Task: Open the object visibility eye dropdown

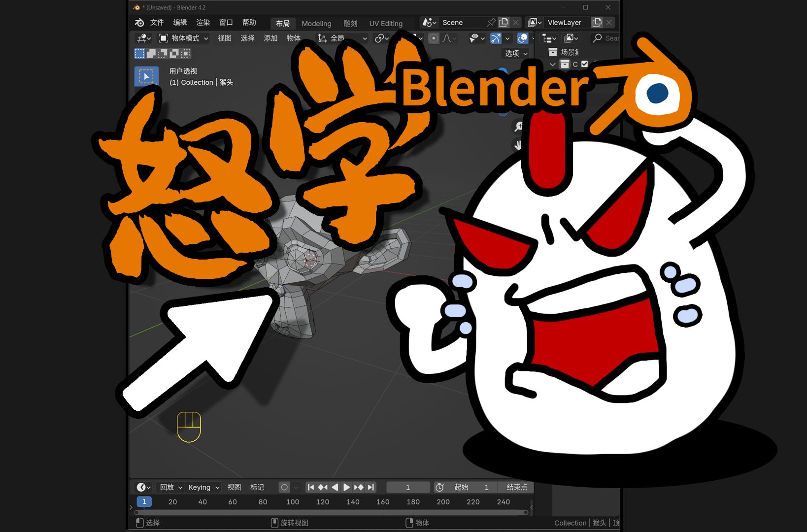Action: click(x=477, y=38)
